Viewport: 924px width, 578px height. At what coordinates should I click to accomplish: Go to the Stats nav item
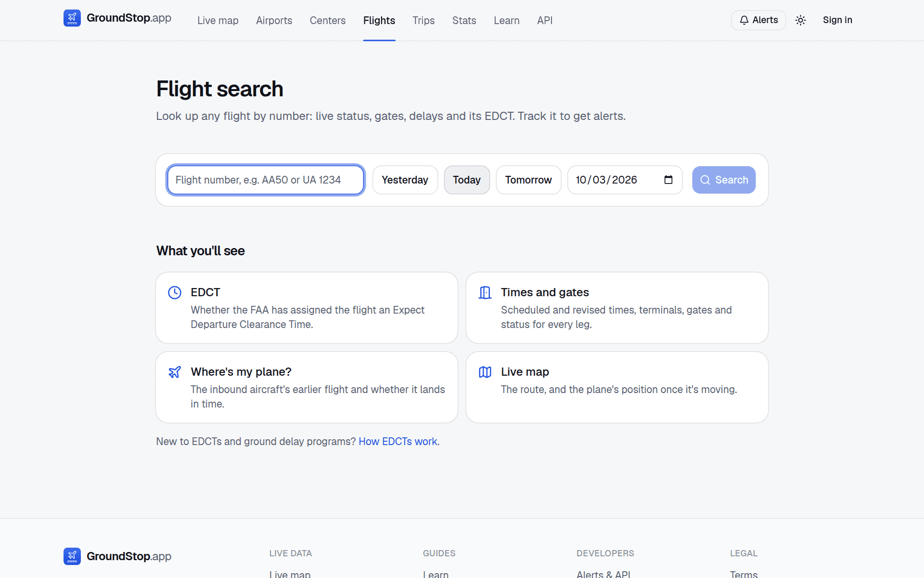pyautogui.click(x=464, y=20)
